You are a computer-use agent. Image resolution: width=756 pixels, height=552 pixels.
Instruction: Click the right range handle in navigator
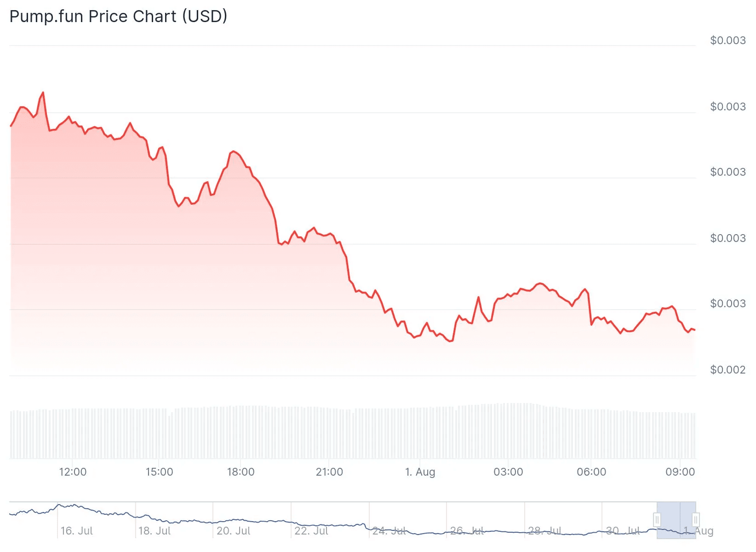tap(696, 520)
